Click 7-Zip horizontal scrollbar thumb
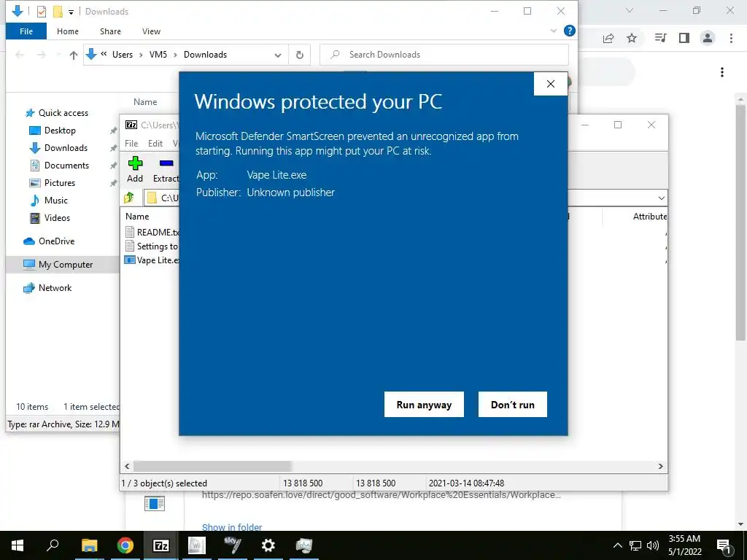 [x=212, y=466]
